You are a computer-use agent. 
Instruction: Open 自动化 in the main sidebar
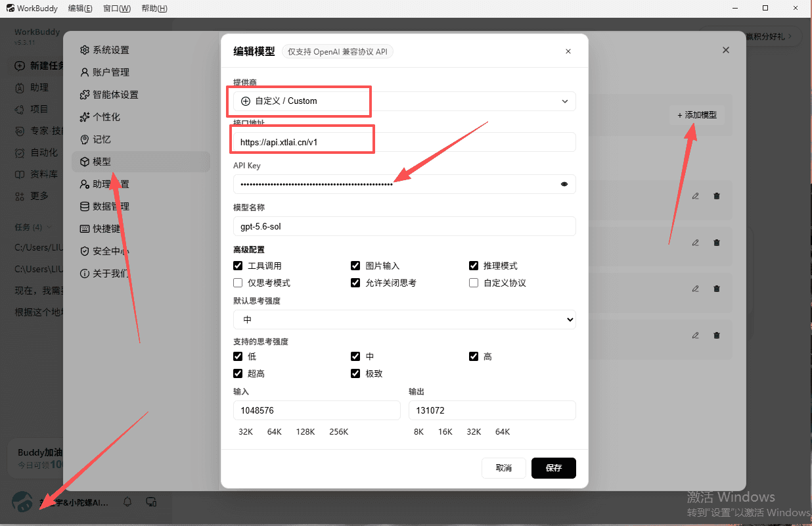(36, 153)
